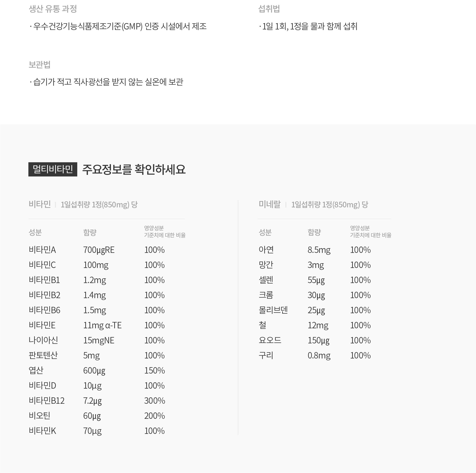Select the 비오틴 200% ratio value
Viewport: 476px width, 473px height.
click(155, 415)
